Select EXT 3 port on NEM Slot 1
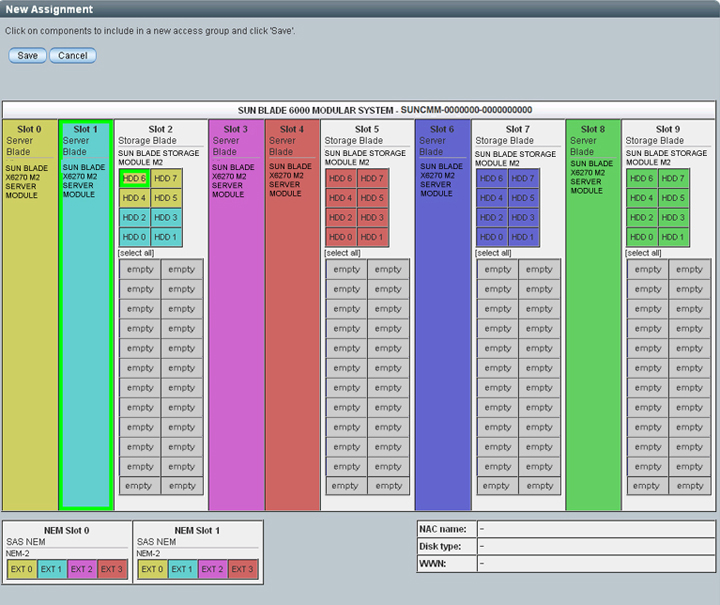The width and height of the screenshot is (720, 605). (243, 569)
